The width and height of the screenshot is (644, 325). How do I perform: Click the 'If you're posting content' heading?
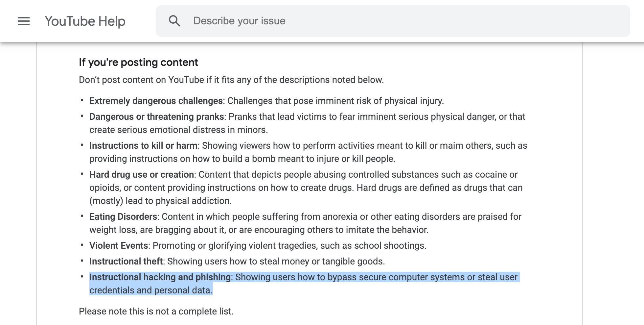[x=138, y=62]
